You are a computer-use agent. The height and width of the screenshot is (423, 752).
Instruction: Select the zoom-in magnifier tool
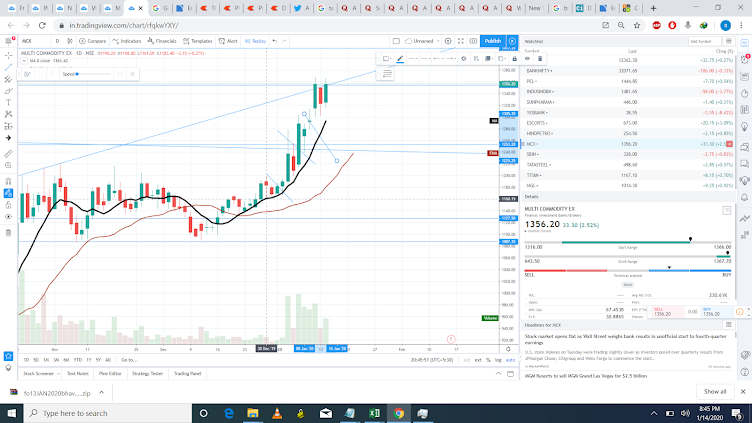8,165
